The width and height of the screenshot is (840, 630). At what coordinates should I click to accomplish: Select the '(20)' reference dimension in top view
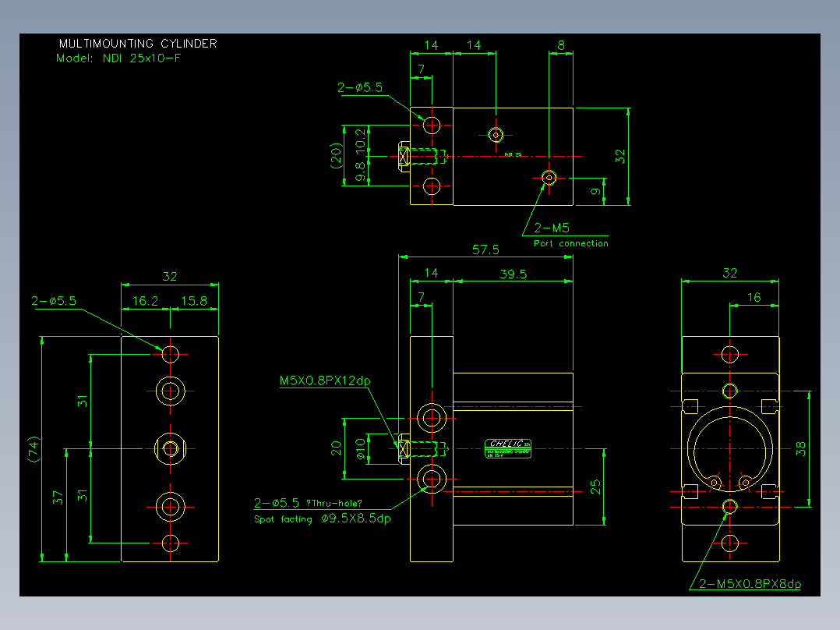(336, 156)
